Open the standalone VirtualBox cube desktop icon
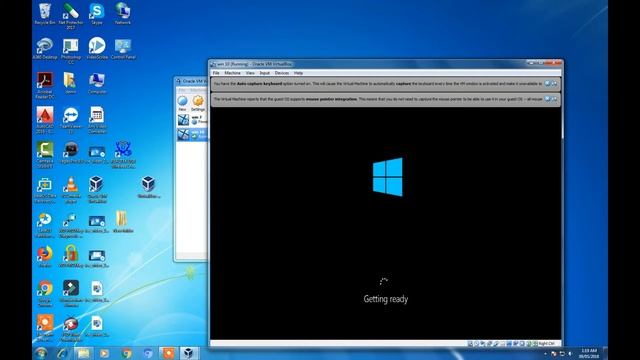 click(x=149, y=188)
